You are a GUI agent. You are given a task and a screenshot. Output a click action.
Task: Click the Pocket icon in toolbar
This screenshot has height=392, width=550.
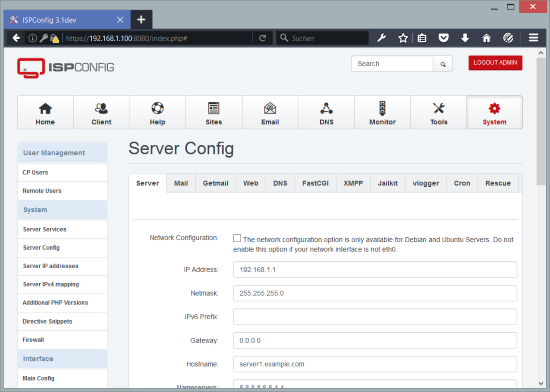pos(444,38)
